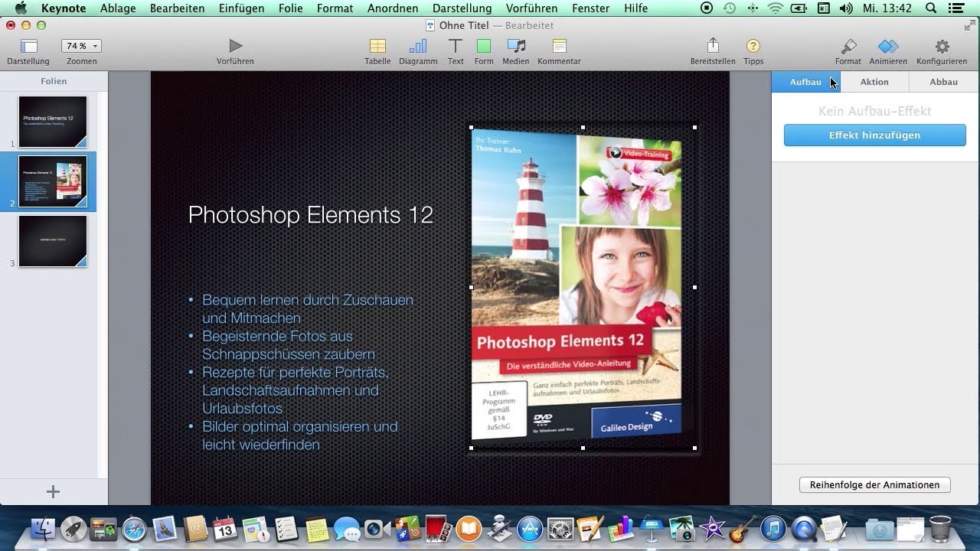
Task: Click the Animieren diamond icon
Action: click(888, 47)
